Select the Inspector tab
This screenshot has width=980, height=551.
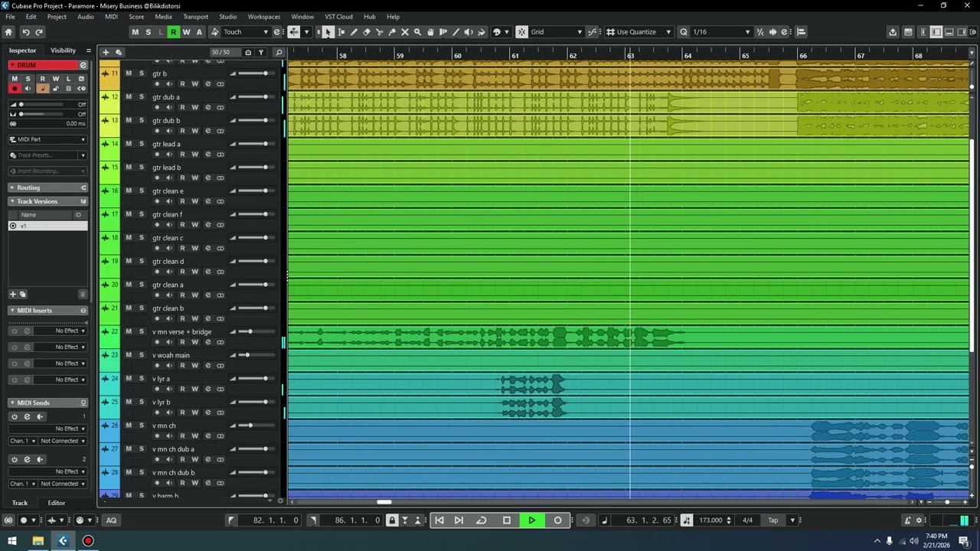[x=22, y=51]
